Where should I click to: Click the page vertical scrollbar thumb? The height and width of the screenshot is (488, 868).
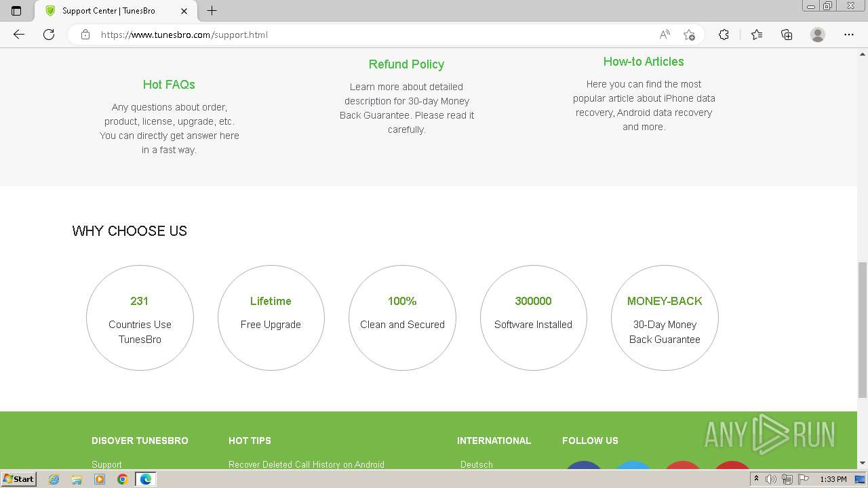[863, 329]
